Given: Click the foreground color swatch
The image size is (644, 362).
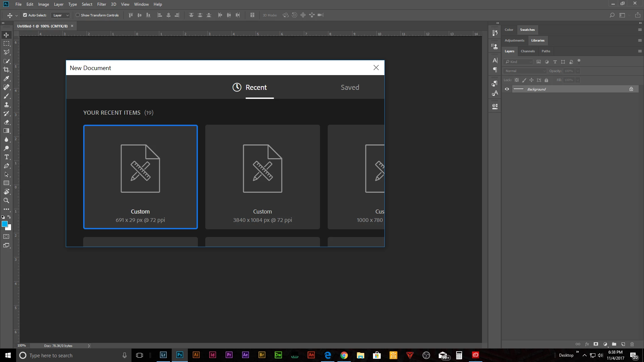Looking at the screenshot, I should coord(5,224).
